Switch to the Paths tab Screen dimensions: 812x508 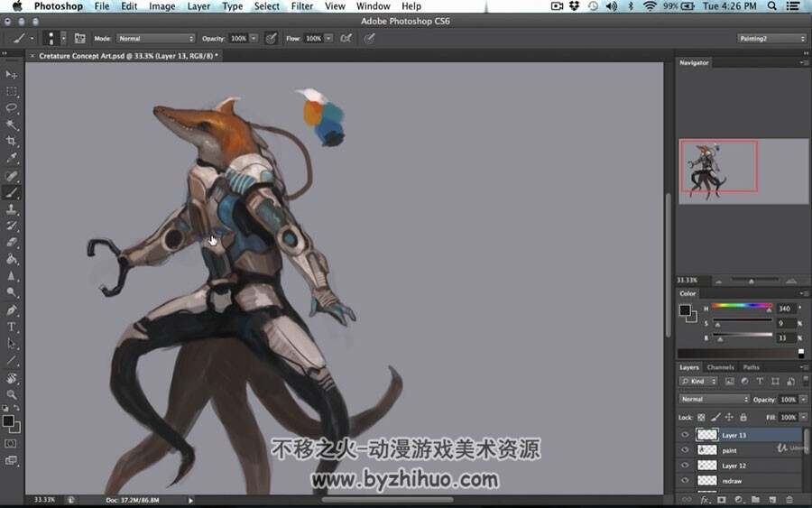pos(751,367)
